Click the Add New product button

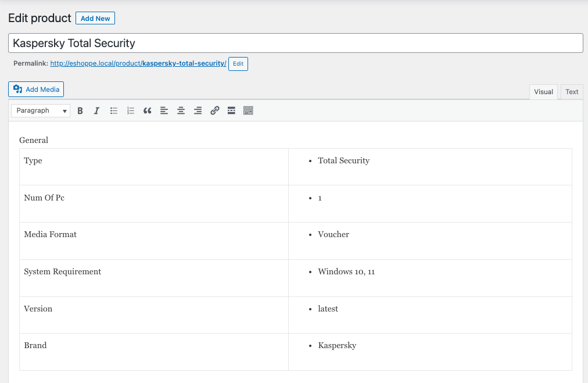click(x=95, y=19)
